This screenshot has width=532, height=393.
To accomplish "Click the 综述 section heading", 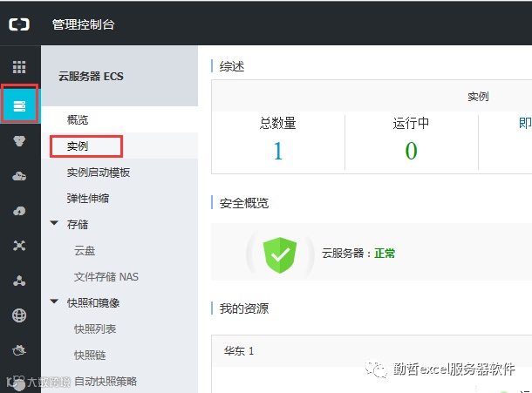I will point(232,66).
